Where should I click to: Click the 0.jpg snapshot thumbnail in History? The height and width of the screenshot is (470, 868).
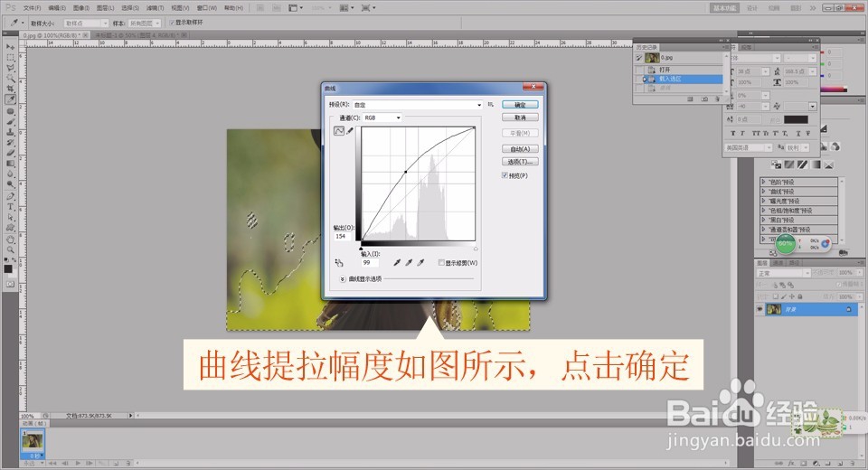pos(652,58)
